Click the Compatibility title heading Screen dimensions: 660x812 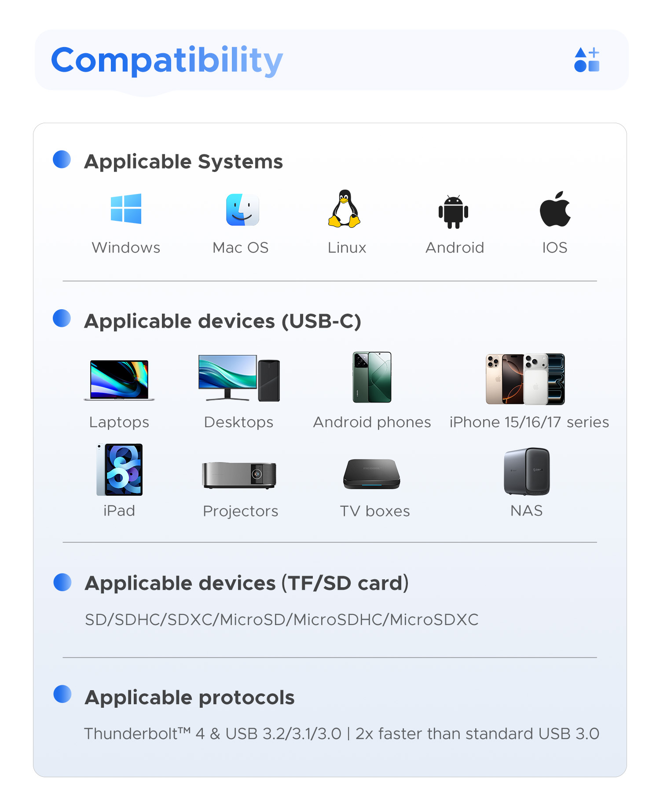coord(167,60)
